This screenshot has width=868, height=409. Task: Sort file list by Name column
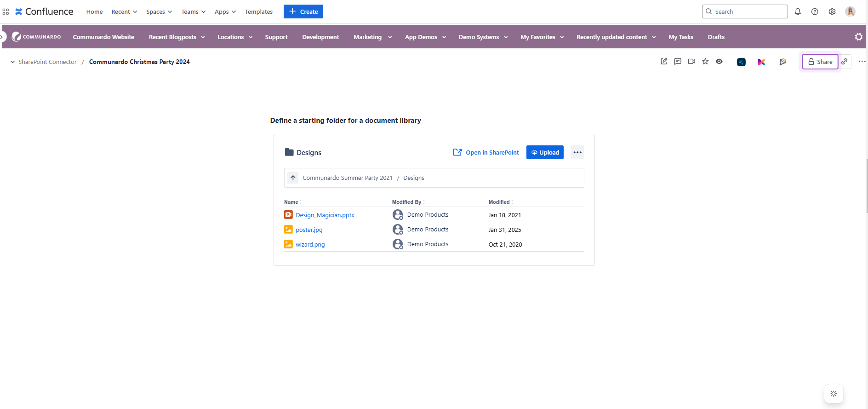pos(292,202)
